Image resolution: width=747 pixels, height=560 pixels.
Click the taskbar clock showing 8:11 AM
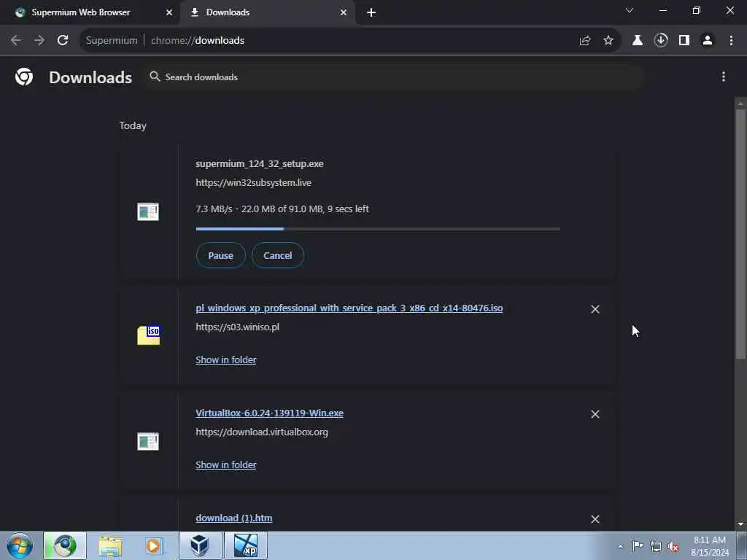(710, 546)
